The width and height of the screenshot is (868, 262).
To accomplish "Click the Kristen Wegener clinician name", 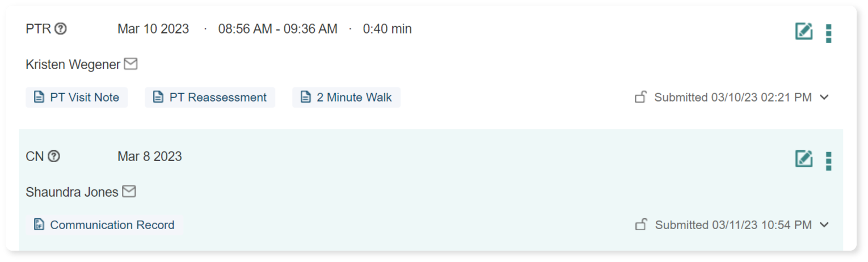I will click(73, 65).
